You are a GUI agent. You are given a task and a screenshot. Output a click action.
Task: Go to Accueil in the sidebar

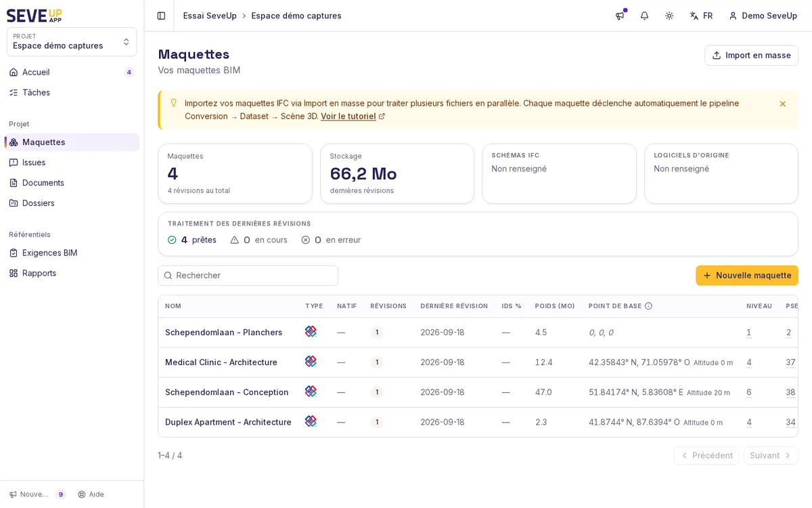[72, 72]
